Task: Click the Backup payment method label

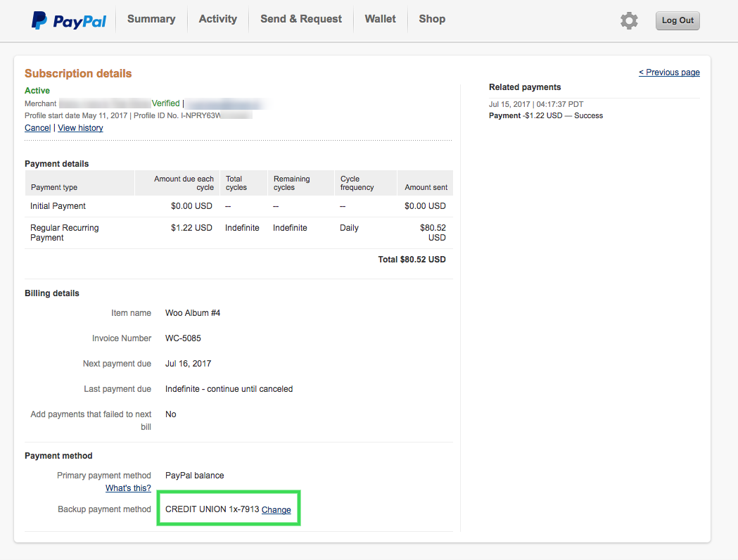Action: [x=104, y=509]
